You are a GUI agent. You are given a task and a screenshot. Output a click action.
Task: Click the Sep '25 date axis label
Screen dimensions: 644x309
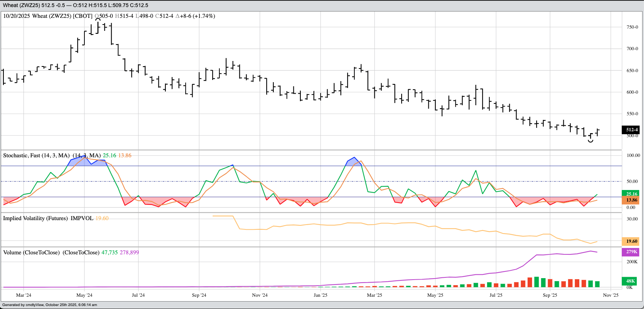click(x=550, y=295)
